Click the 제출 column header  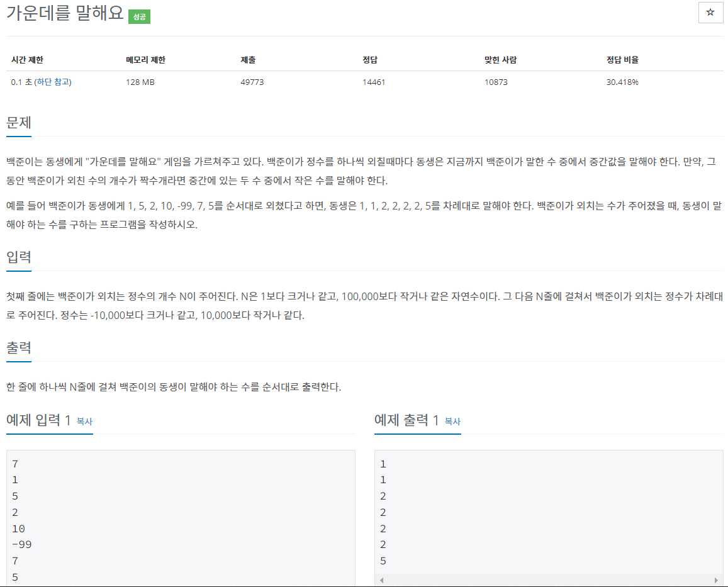coord(248,60)
